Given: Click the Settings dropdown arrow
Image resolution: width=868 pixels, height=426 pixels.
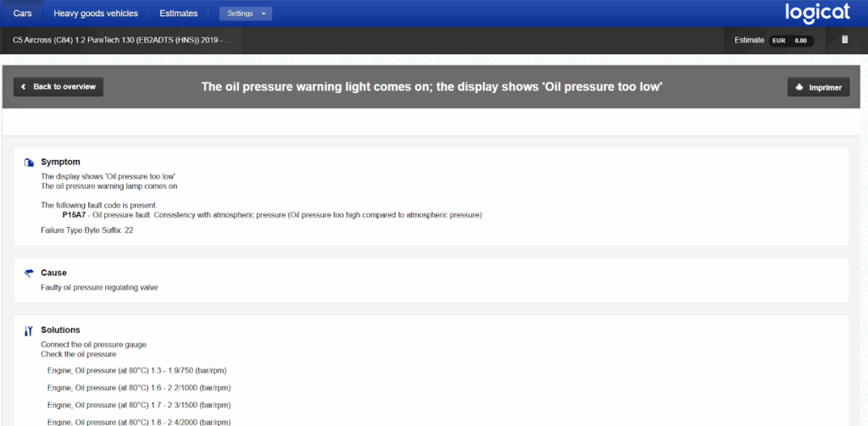Looking at the screenshot, I should point(264,14).
